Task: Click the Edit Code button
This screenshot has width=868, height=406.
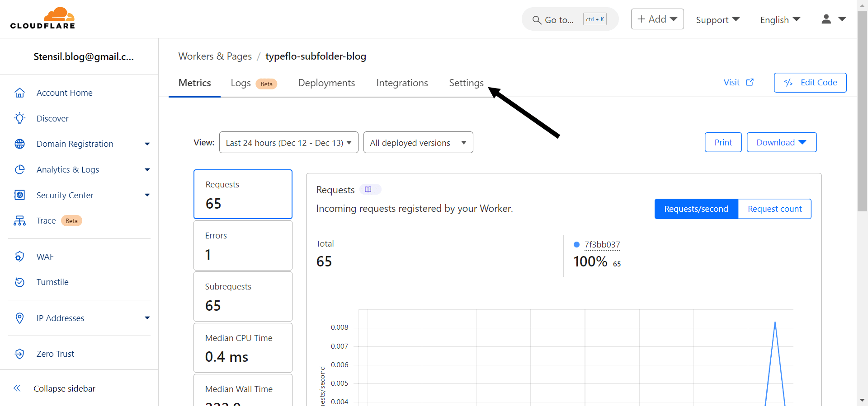Action: click(810, 83)
